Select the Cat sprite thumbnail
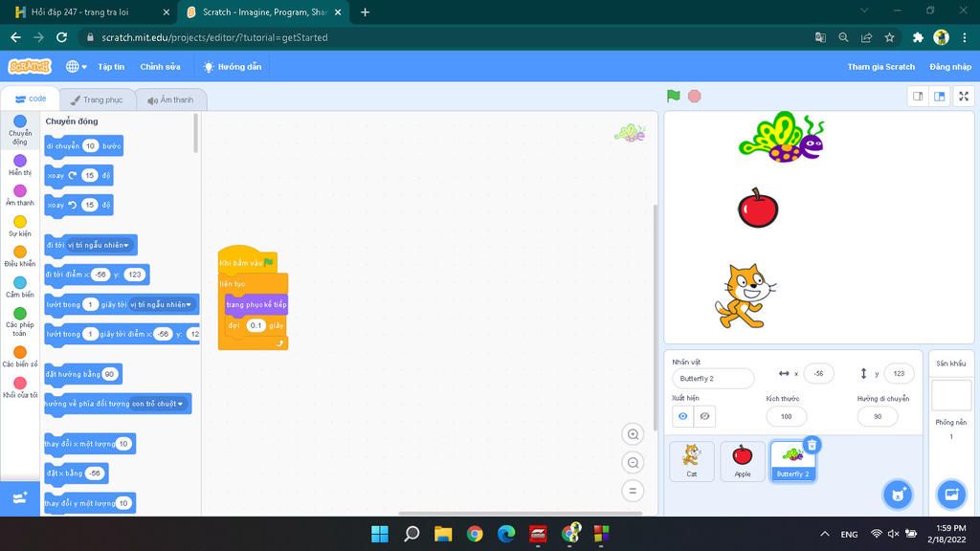Viewport: 980px width, 551px height. pyautogui.click(x=691, y=461)
